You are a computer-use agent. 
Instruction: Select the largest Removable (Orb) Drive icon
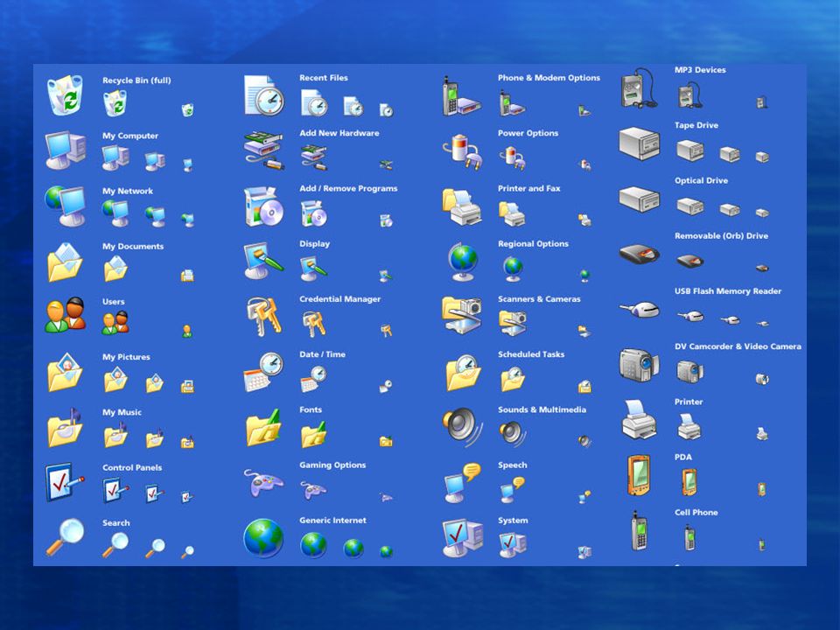tap(639, 254)
